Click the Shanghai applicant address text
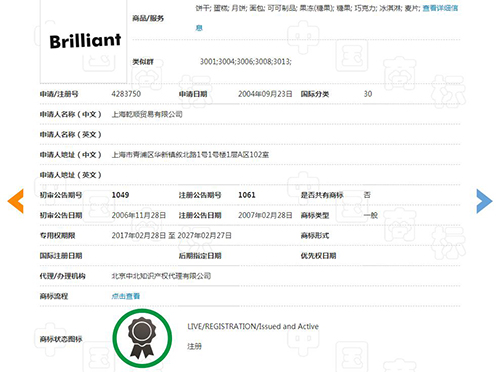 click(x=190, y=155)
